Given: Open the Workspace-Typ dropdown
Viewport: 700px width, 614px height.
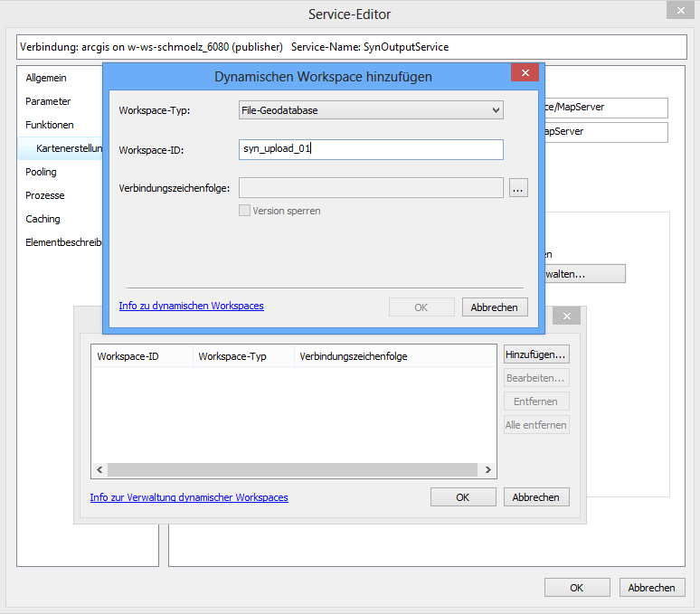Looking at the screenshot, I should [x=370, y=110].
